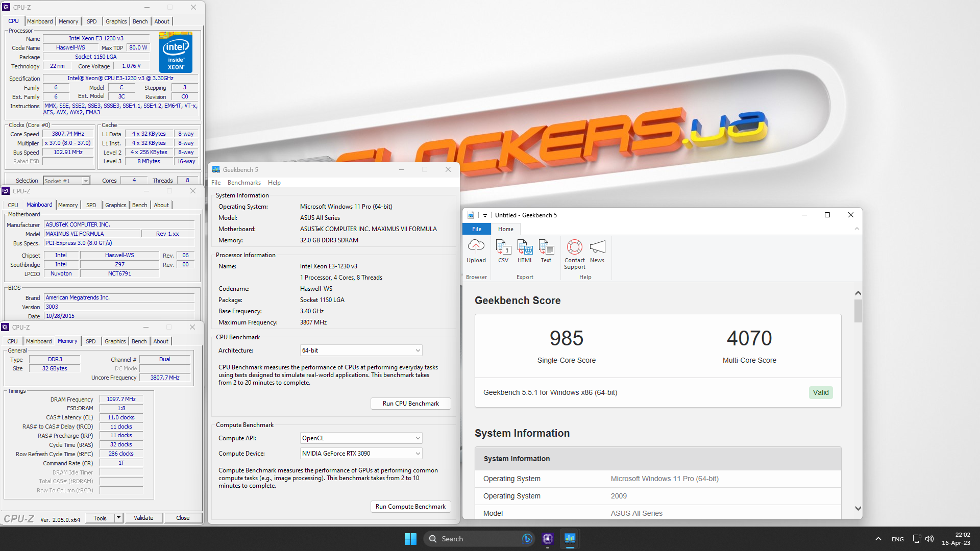
Task: Click the results pane scroll down arrow
Action: tap(858, 509)
